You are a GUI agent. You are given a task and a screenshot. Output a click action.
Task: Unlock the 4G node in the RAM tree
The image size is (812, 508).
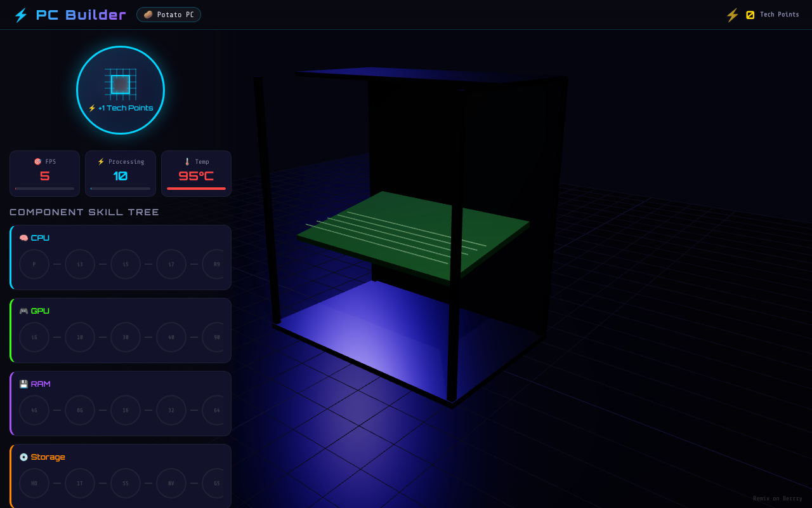34,410
